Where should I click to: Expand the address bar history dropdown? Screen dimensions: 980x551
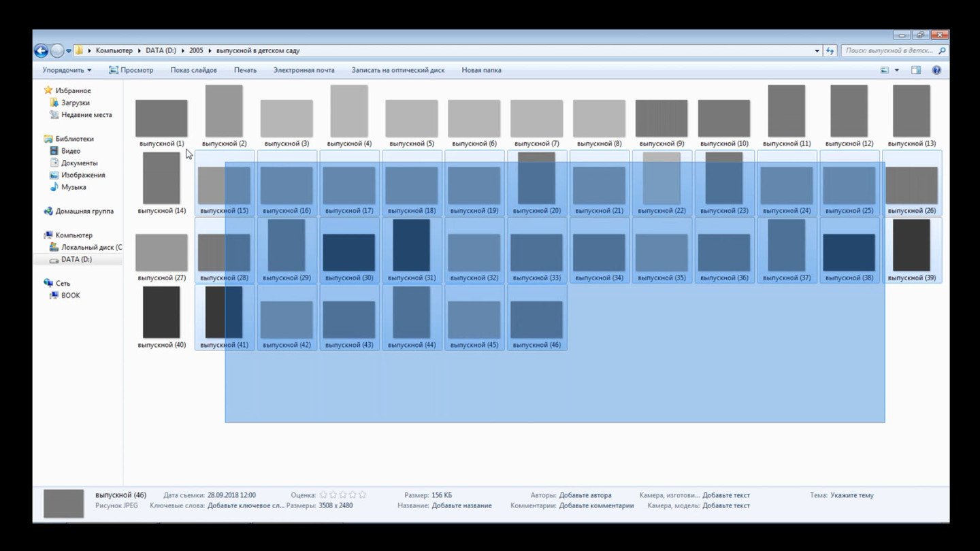pyautogui.click(x=817, y=51)
